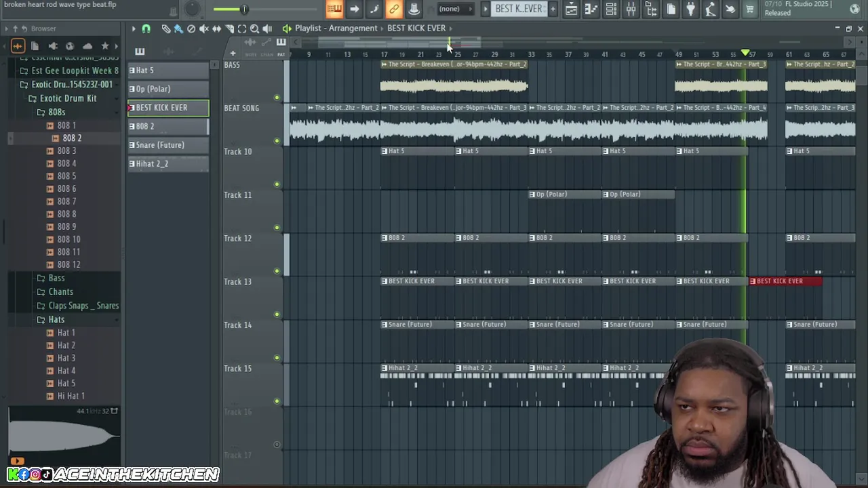Open the files browser tab icon
The width and height of the screenshot is (868, 488).
tap(35, 46)
